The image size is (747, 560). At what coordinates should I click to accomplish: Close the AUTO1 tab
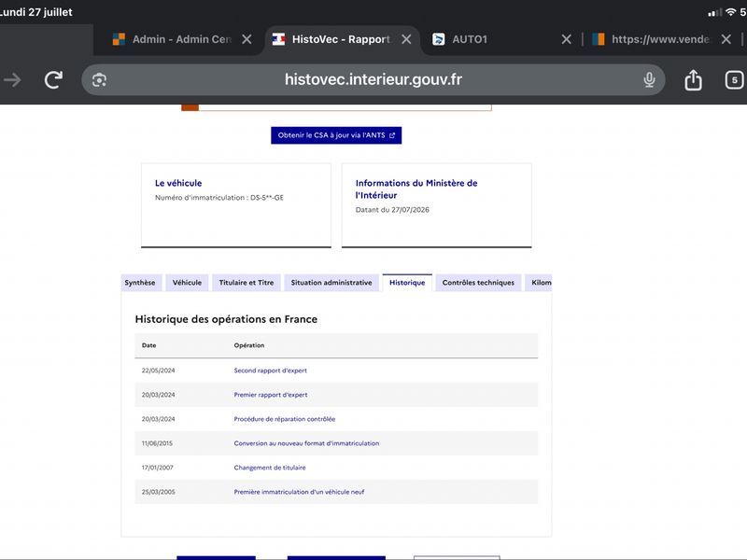pos(566,39)
